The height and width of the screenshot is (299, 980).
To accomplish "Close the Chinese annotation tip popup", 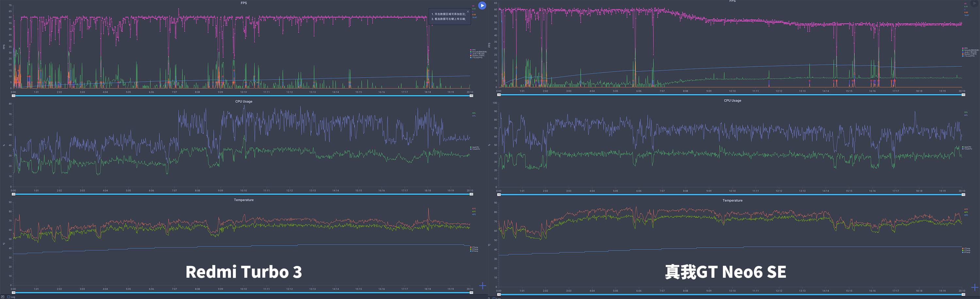I will click(x=468, y=12).
